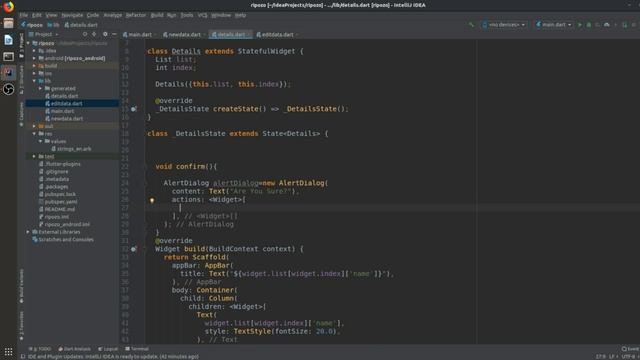Viewport: 640px width, 360px height.
Task: Click the ripozo breadcrumb in the navigation bar
Action: tap(32, 25)
